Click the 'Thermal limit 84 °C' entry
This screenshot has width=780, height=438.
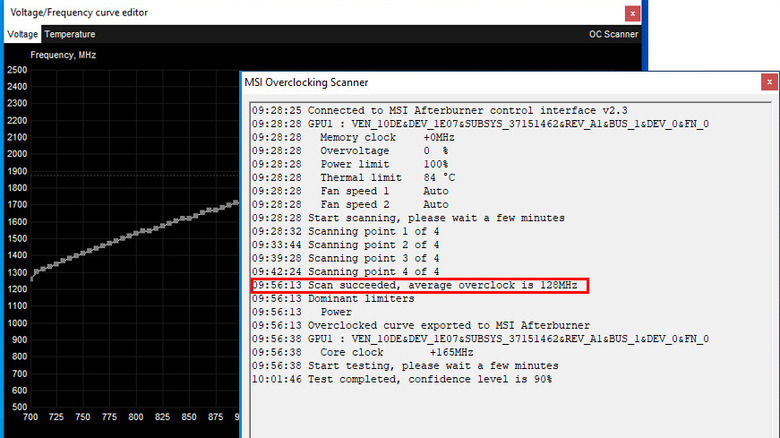(x=354, y=178)
